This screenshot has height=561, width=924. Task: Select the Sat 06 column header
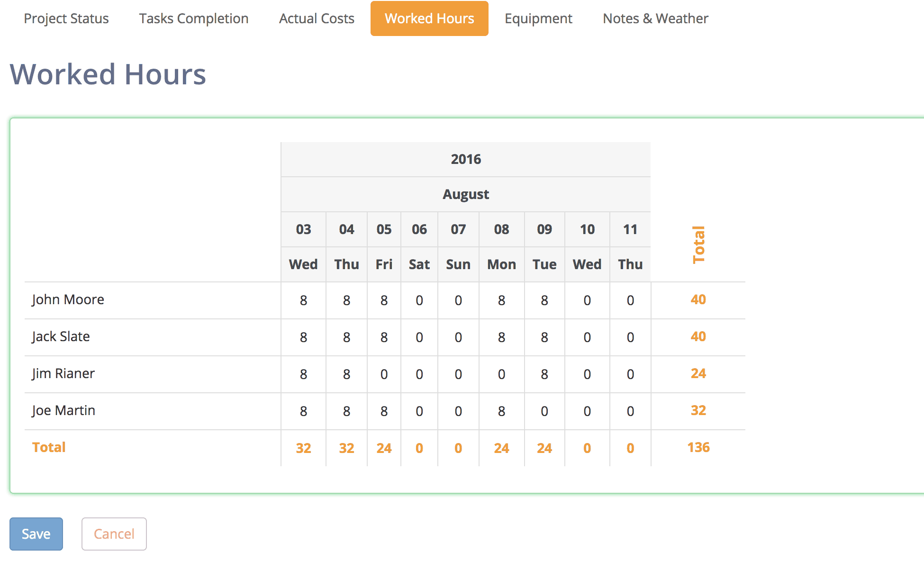[419, 229]
